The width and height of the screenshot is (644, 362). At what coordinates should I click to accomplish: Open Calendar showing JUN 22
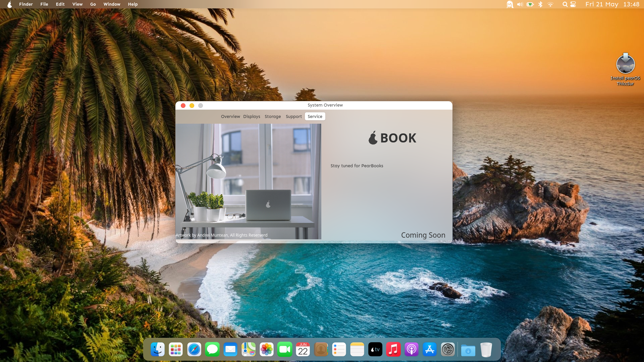pos(303,350)
